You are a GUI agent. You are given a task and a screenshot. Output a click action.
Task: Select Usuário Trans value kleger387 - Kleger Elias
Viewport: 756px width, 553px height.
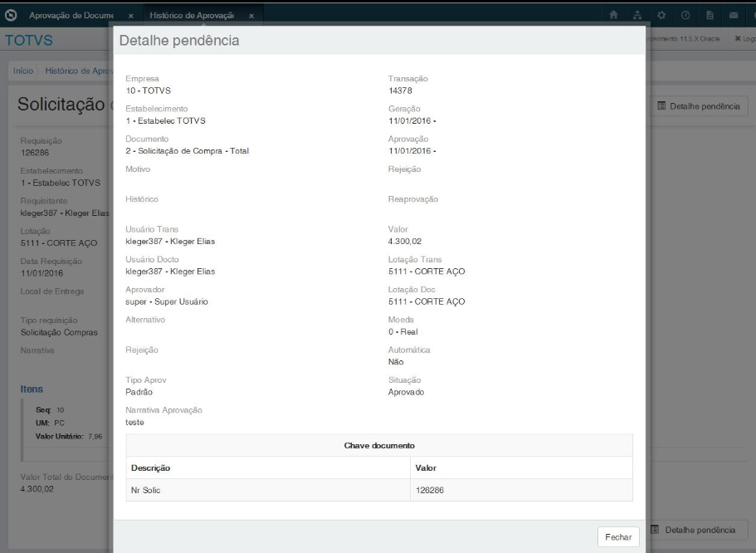coord(170,242)
